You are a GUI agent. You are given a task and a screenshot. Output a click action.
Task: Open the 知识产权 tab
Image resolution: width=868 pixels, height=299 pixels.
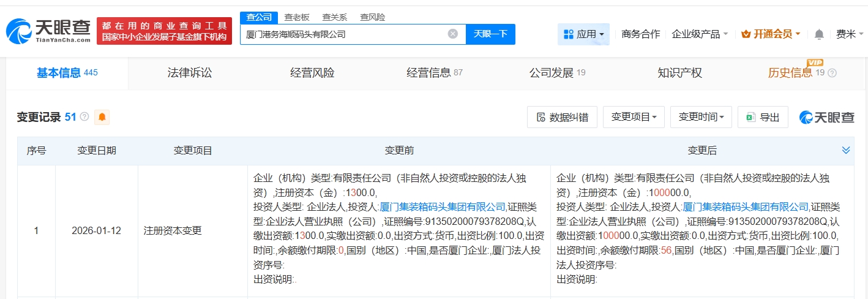pyautogui.click(x=679, y=73)
